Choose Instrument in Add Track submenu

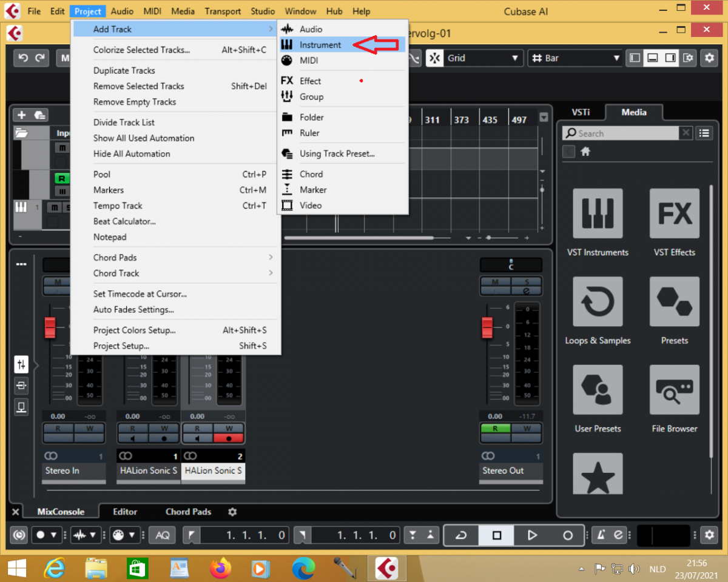point(342,45)
